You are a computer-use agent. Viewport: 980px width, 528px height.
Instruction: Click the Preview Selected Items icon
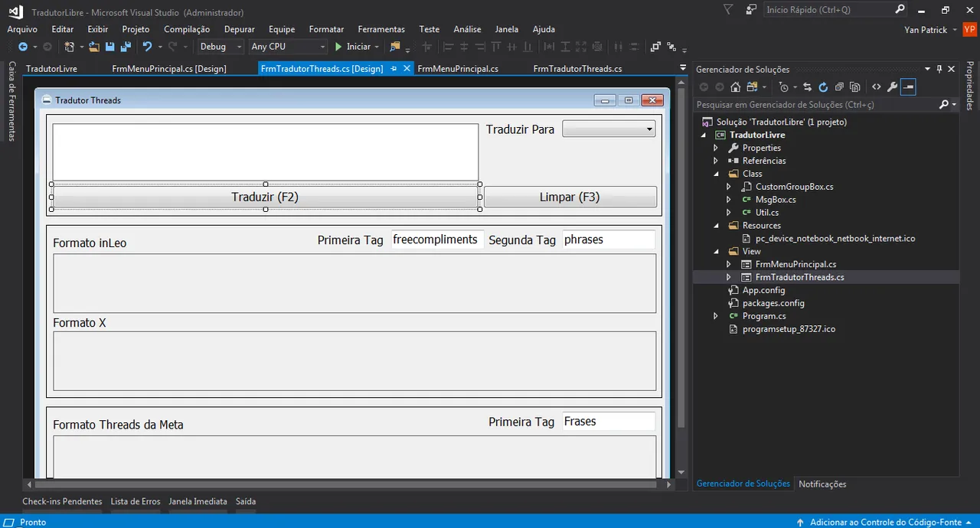click(908, 86)
